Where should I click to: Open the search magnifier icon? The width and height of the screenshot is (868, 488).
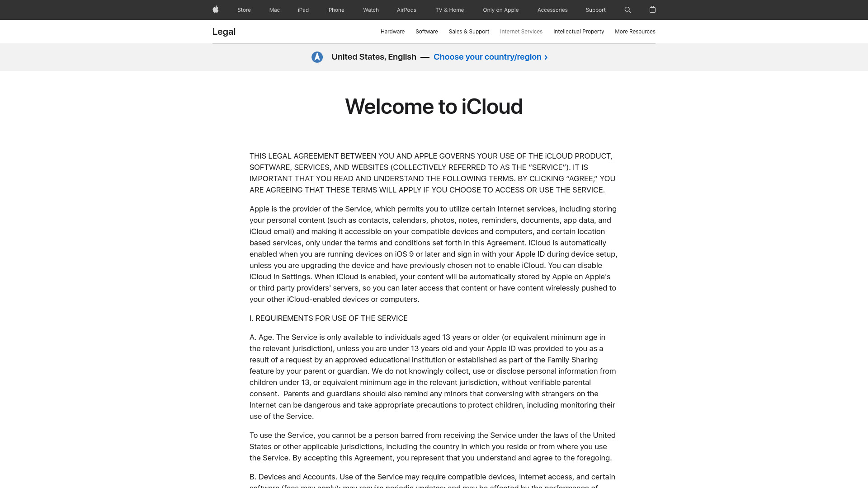[x=627, y=9]
